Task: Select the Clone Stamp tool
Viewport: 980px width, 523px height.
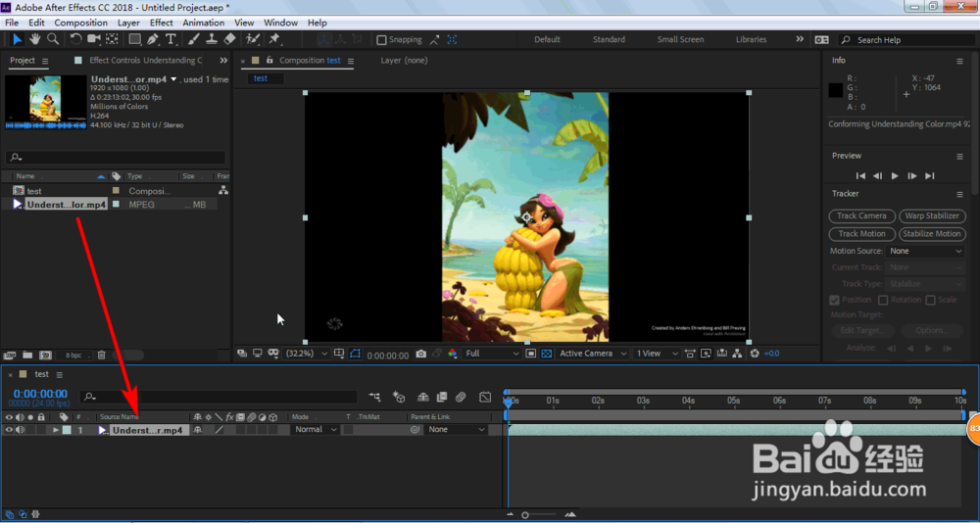Action: point(212,39)
